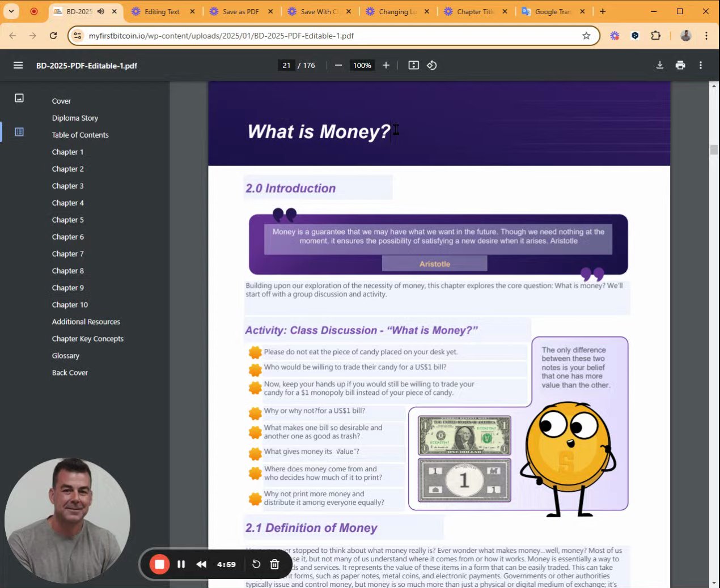Click the vertical scrollbar thumb
Screen dimensions: 720x588
tap(714, 150)
